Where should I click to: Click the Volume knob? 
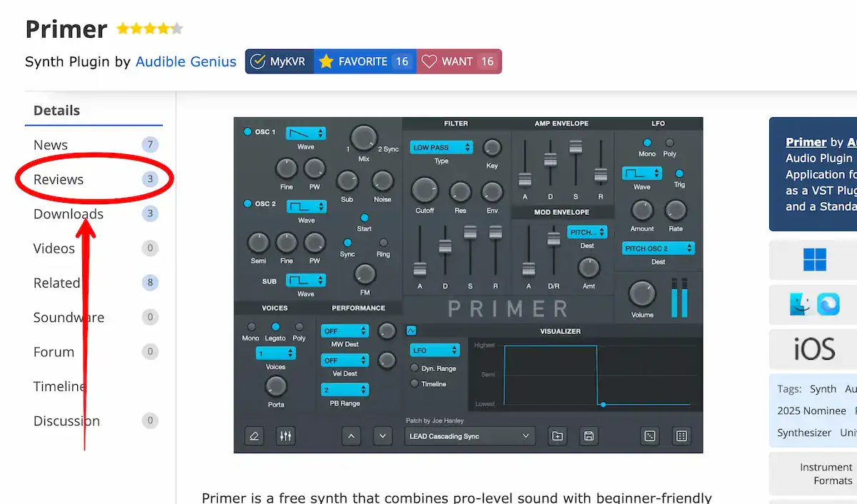(641, 293)
